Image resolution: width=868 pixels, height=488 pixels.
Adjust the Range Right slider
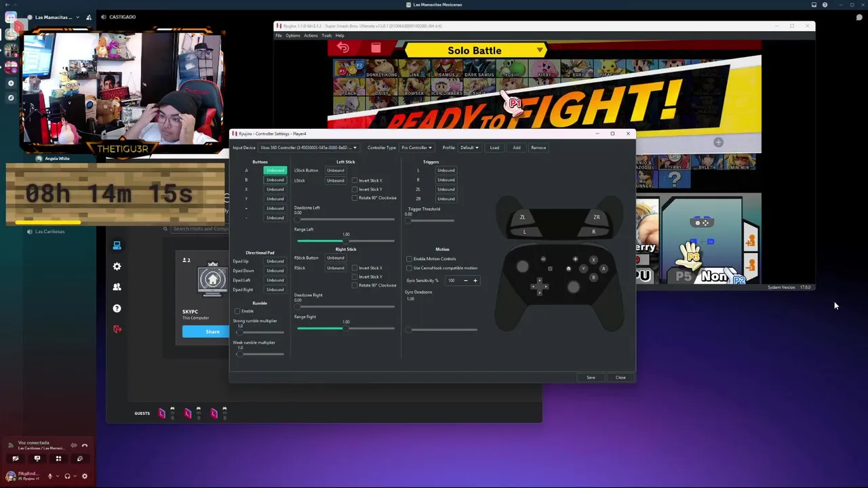[x=345, y=328]
